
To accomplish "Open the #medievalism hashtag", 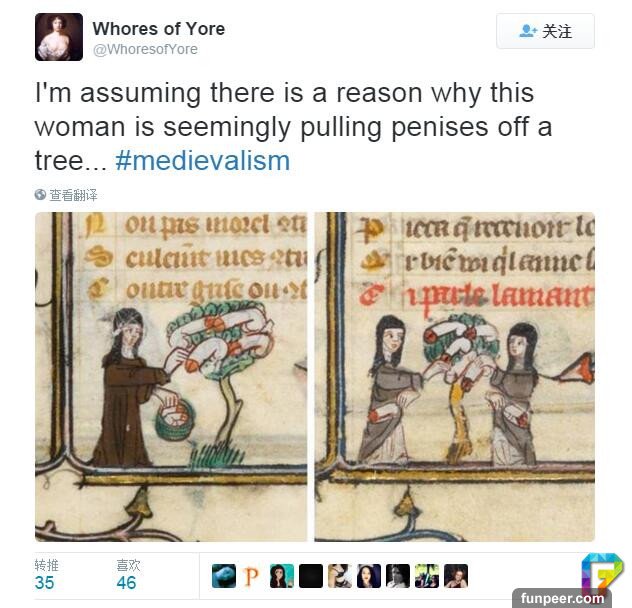I will (x=203, y=161).
